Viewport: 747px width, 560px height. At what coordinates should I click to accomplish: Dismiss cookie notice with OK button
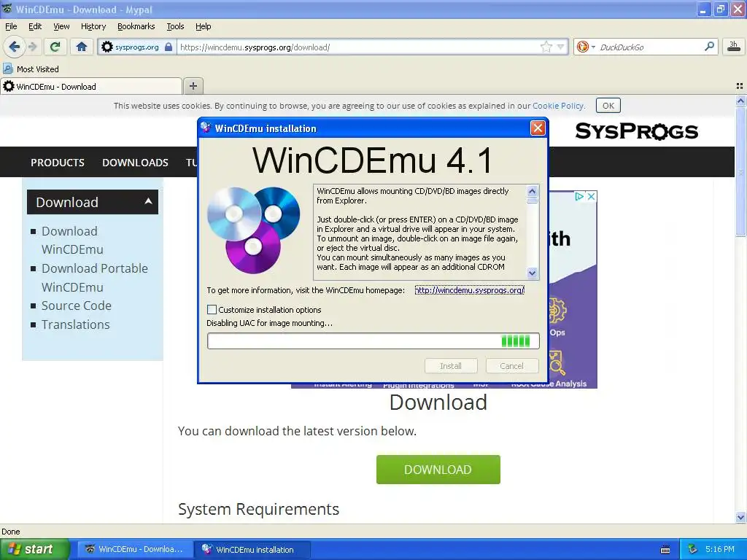[608, 106]
